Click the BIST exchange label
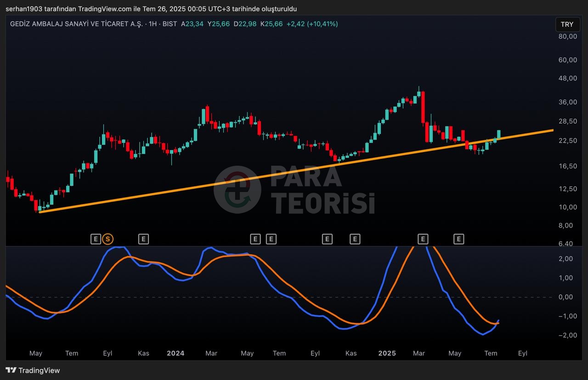Screen dimensions: 588x380 [x=170, y=24]
